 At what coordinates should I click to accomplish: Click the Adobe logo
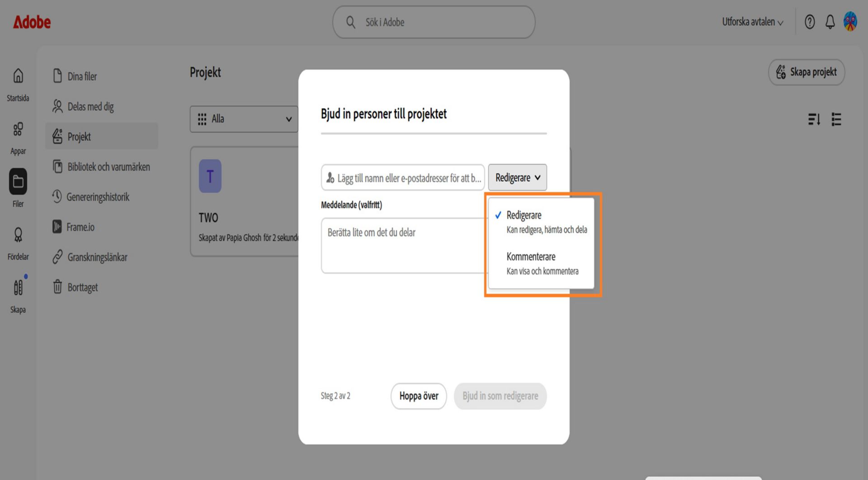point(32,22)
